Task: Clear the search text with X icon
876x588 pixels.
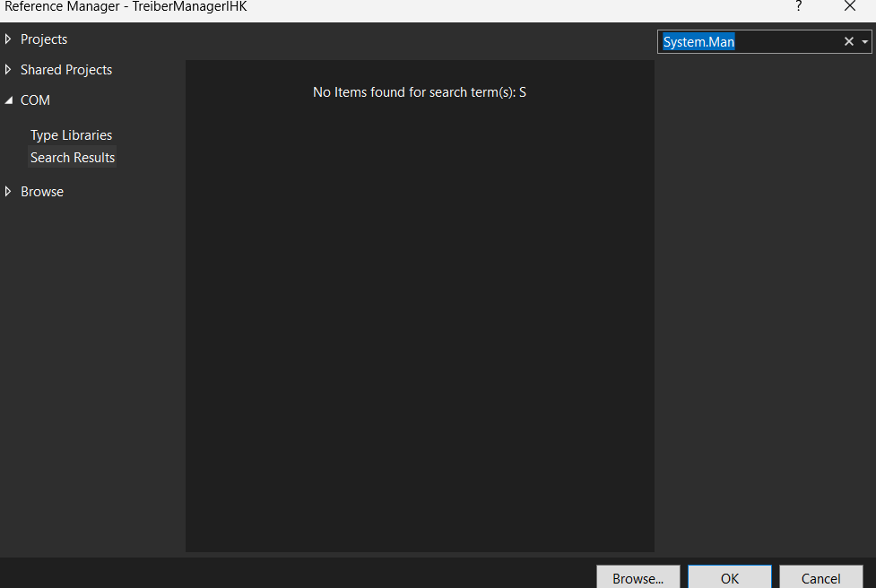Action: (x=848, y=42)
